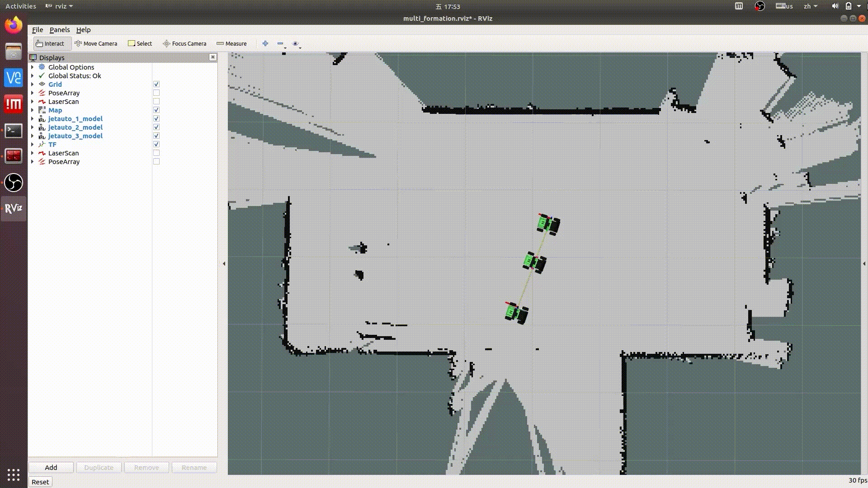Open the File menu

pos(38,30)
